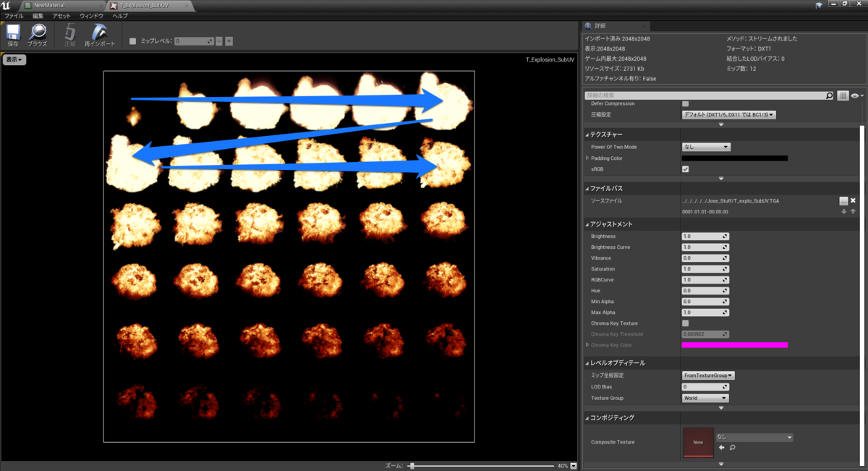Click the tutorial graduation cap icon
The image size is (868, 471).
(819, 5)
